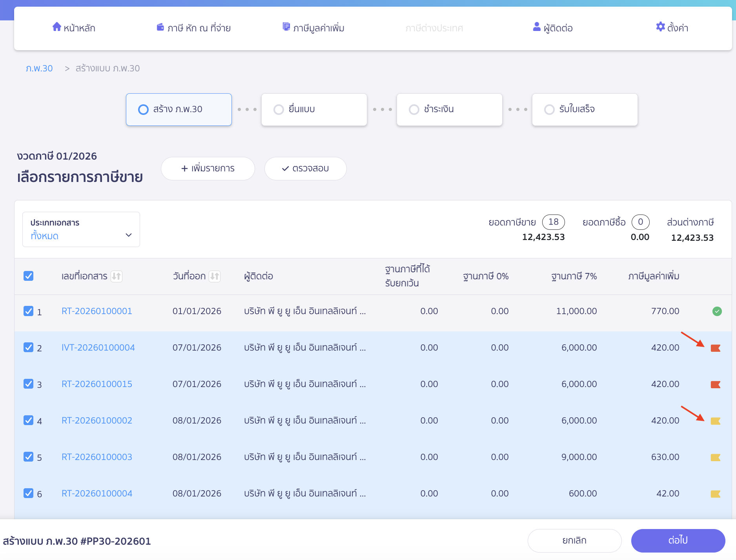Open document link RT-20260100015
Image resolution: width=736 pixels, height=560 pixels.
click(x=97, y=384)
